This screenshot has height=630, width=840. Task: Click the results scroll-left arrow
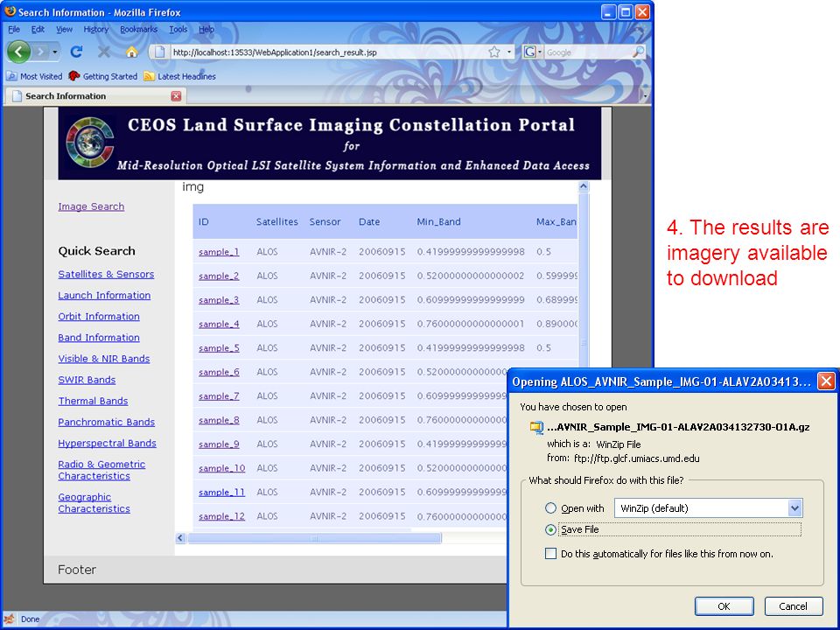tap(180, 538)
